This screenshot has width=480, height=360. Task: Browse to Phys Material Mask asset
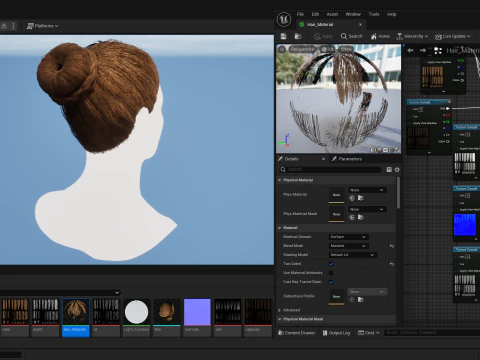(x=360, y=217)
